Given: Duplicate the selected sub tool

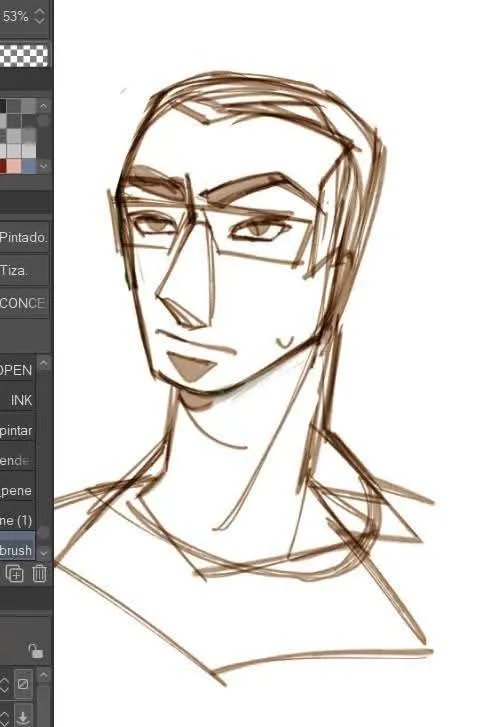Looking at the screenshot, I should point(15,574).
